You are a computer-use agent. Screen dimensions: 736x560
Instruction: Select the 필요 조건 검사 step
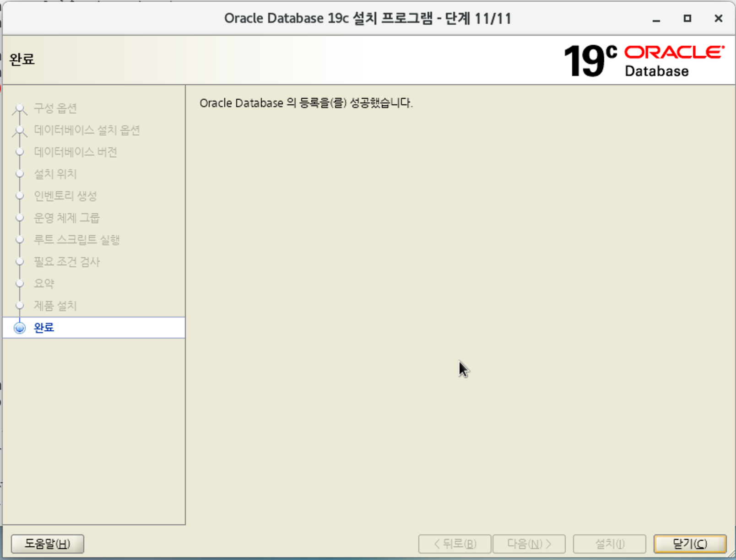pos(67,262)
